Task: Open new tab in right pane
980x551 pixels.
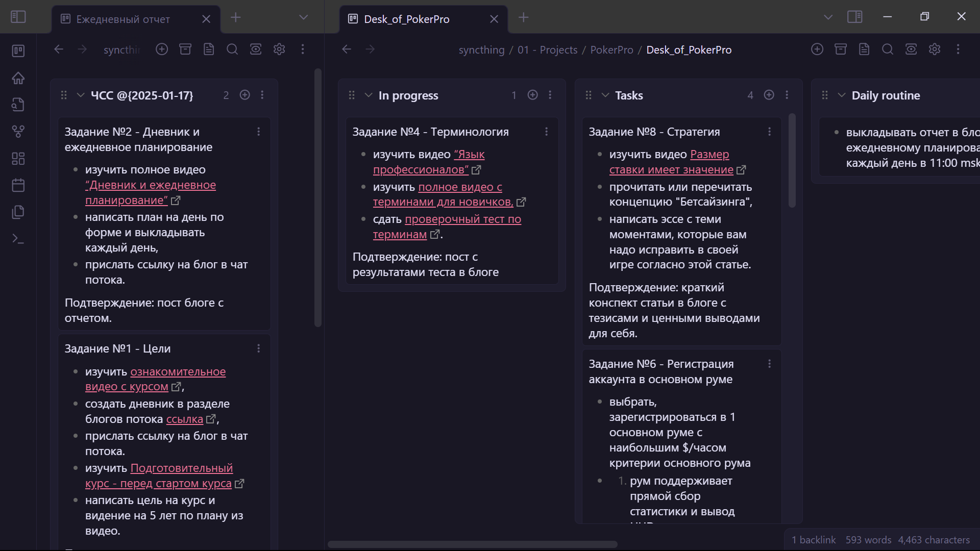Action: point(523,17)
